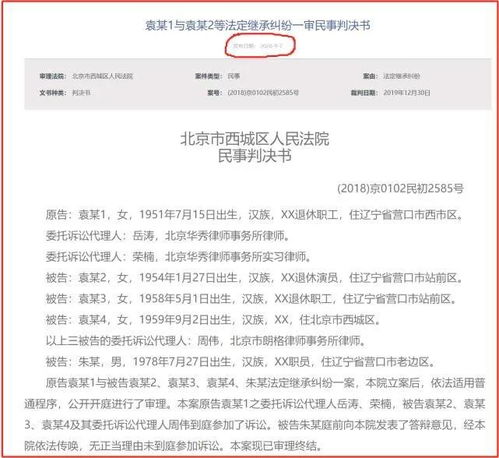Viewport: 499px width, 458px height.
Task: Click court name 北京市西城区人民法院 in the info bar
Action: [103, 76]
